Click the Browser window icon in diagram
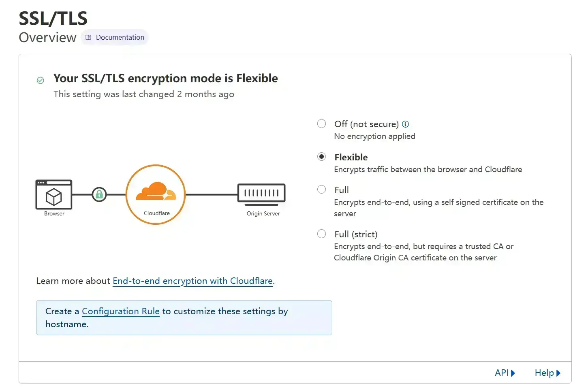 click(x=54, y=194)
